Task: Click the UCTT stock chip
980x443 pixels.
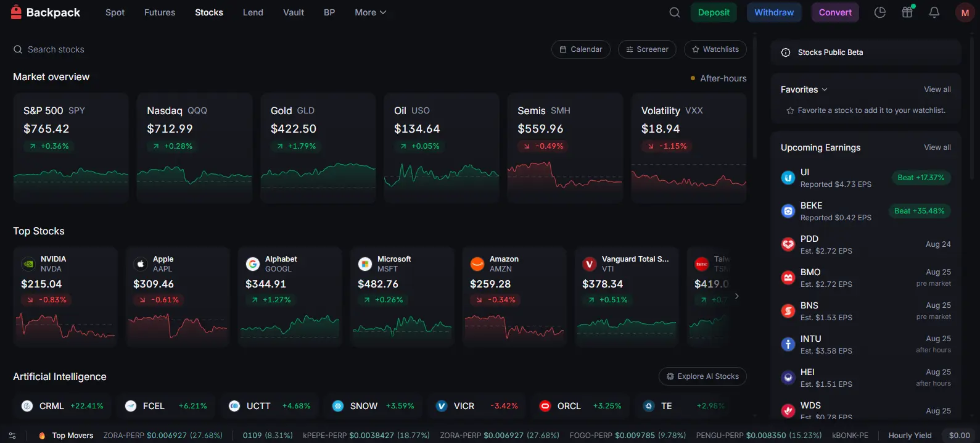Action: (270, 406)
